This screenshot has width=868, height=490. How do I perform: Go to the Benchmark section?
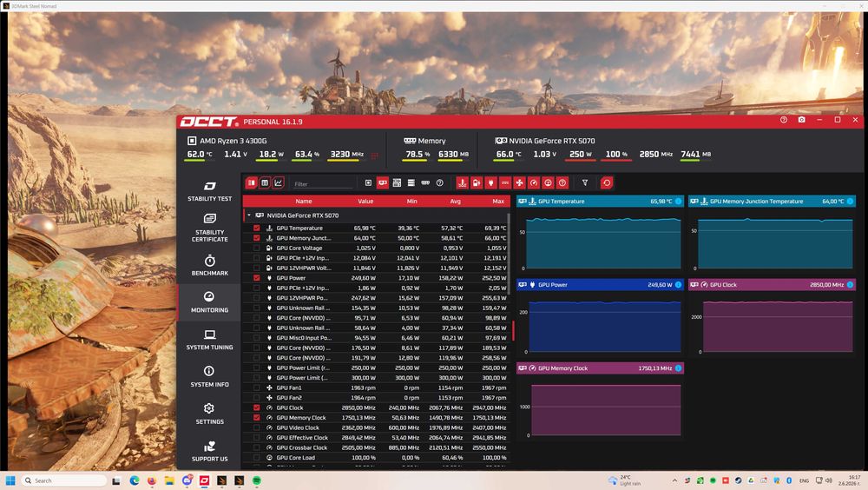209,266
